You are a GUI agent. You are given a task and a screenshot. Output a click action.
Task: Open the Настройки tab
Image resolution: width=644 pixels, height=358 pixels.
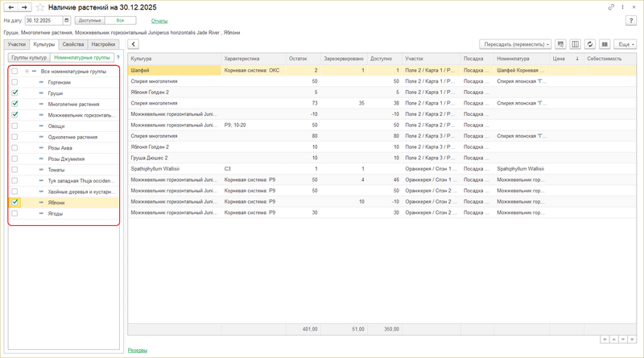[102, 44]
